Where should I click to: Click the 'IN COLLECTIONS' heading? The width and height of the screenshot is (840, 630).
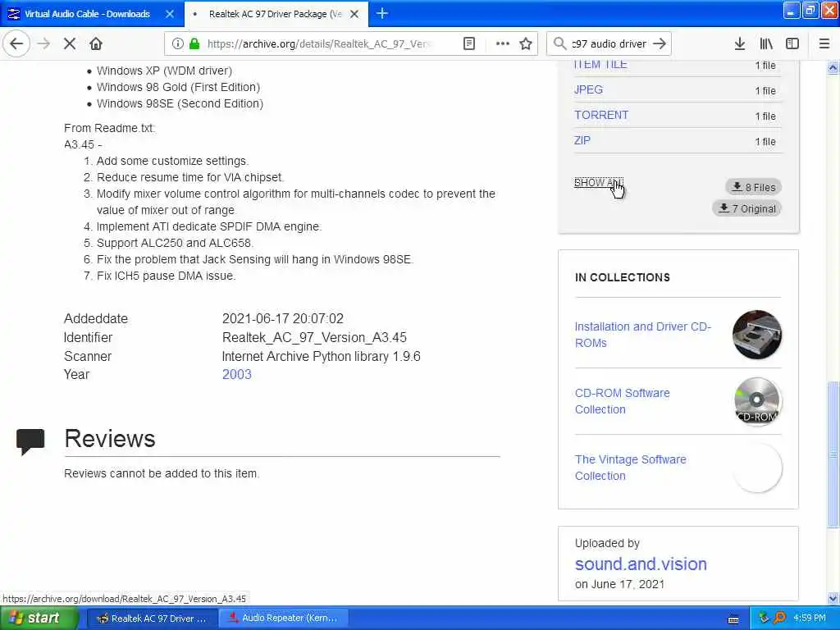click(x=622, y=277)
